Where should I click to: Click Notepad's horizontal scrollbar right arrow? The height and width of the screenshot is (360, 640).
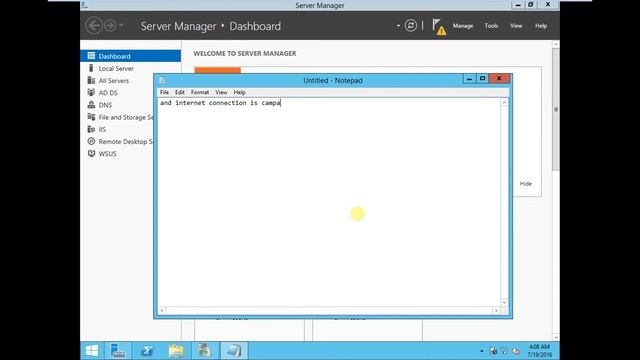click(496, 311)
